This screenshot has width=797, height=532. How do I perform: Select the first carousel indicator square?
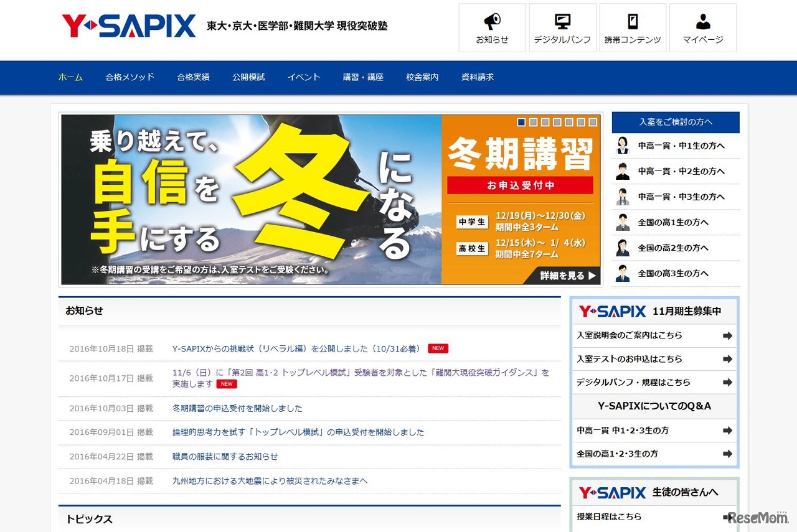coord(521,123)
